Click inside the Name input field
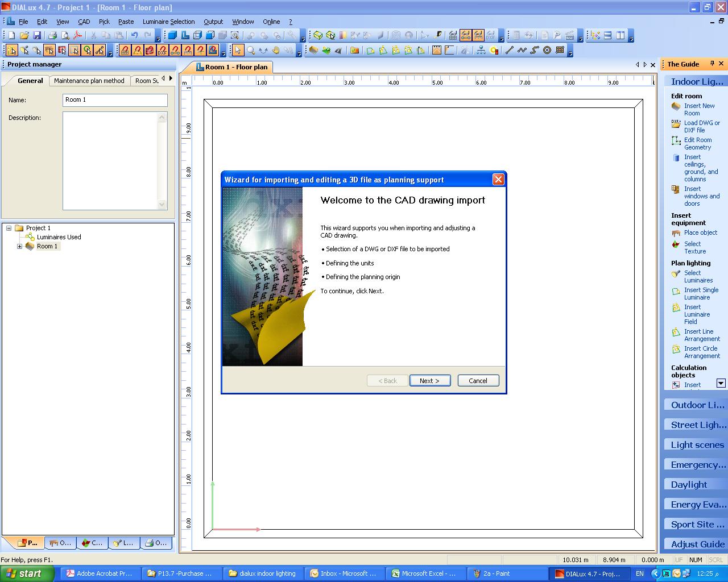The height and width of the screenshot is (582, 728). click(x=114, y=100)
